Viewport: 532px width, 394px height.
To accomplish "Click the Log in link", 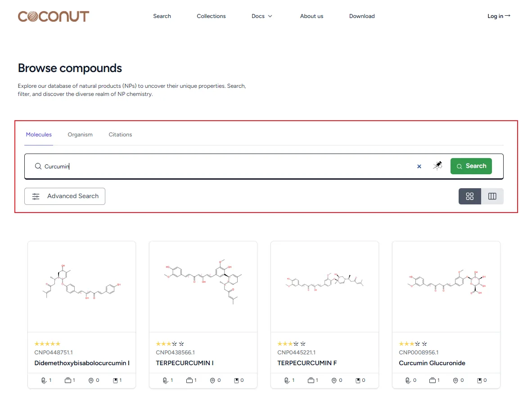I will pyautogui.click(x=499, y=16).
